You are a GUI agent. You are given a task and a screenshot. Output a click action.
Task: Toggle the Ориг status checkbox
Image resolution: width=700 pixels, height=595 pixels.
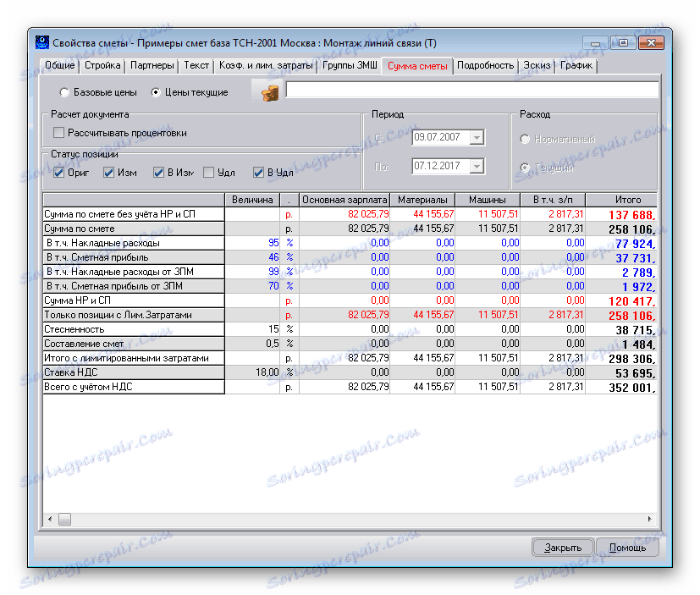tap(58, 173)
